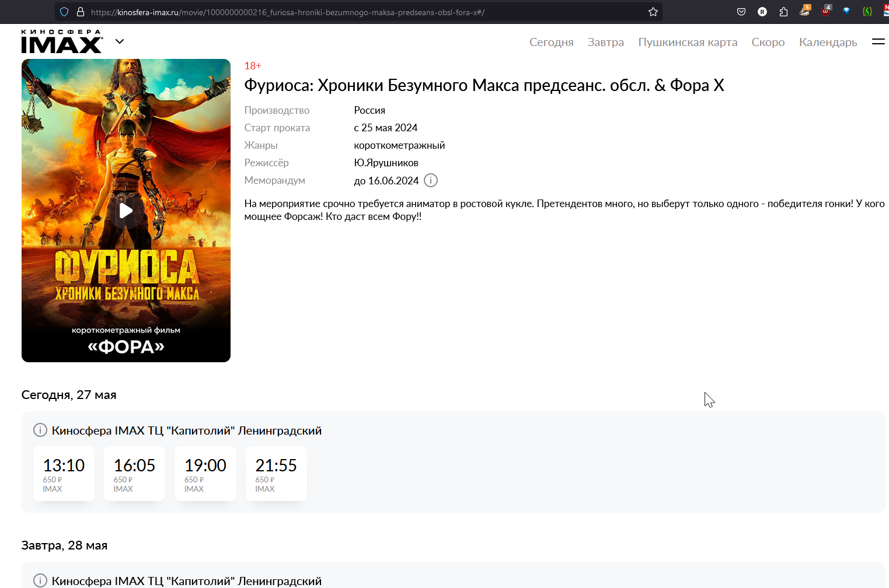Click the movie title heading Фуриоса
The height and width of the screenshot is (588, 889).
pos(484,85)
